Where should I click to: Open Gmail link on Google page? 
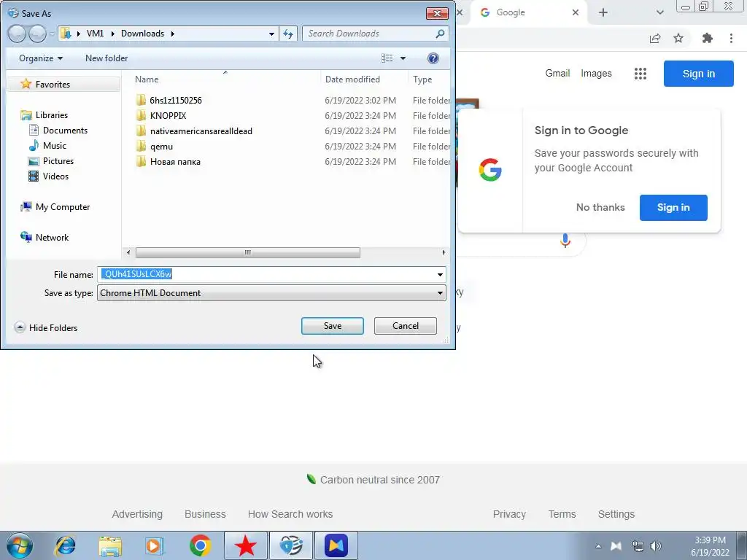coord(557,74)
